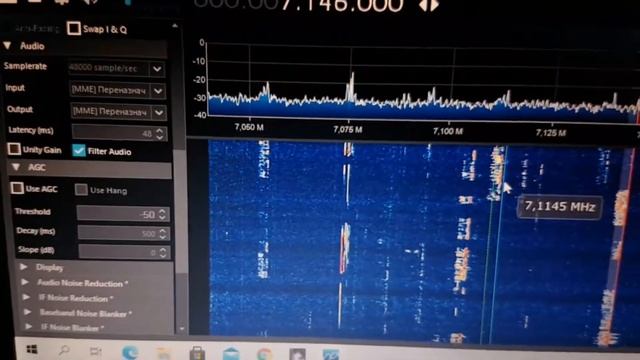Click the Threshold label

tap(32, 211)
